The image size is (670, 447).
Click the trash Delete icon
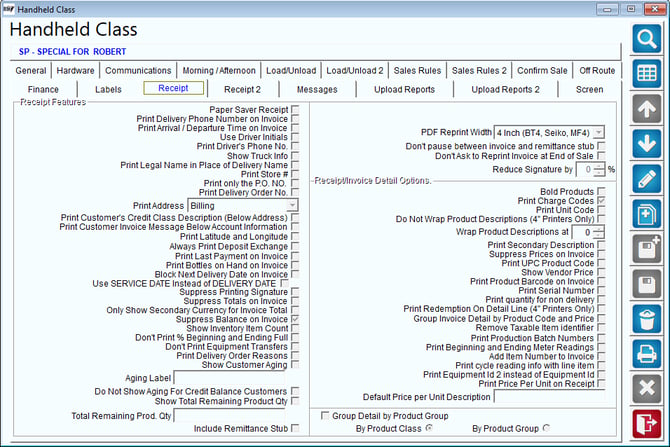pos(646,319)
